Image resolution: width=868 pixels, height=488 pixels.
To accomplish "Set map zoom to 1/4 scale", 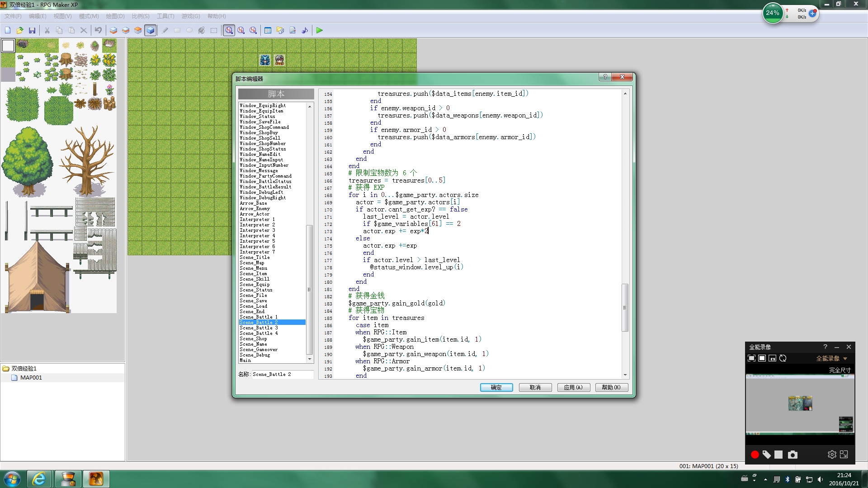I will (254, 30).
